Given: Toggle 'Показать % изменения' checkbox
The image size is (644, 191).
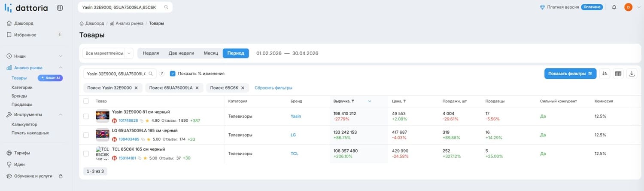Looking at the screenshot, I should 173,74.
